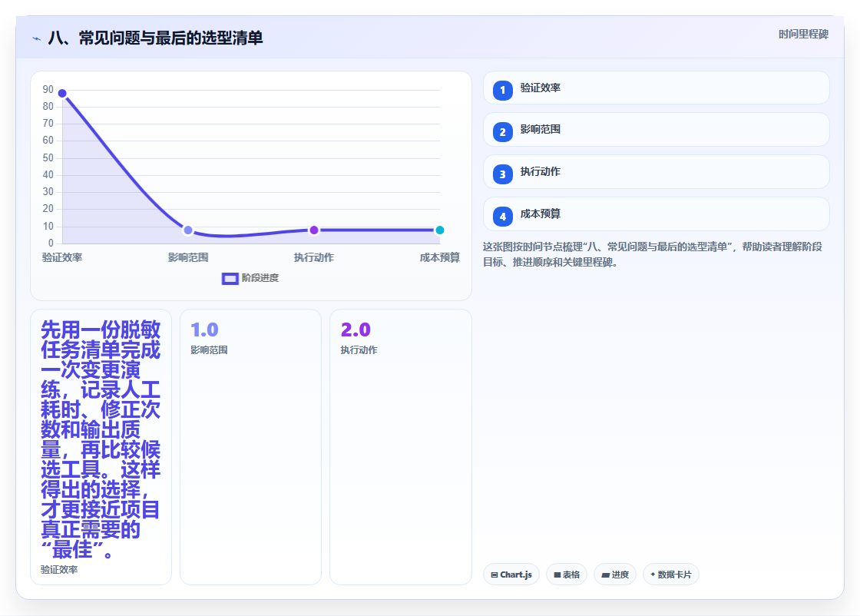
Task: Click the 成本预算 x-axis label
Action: tap(440, 257)
